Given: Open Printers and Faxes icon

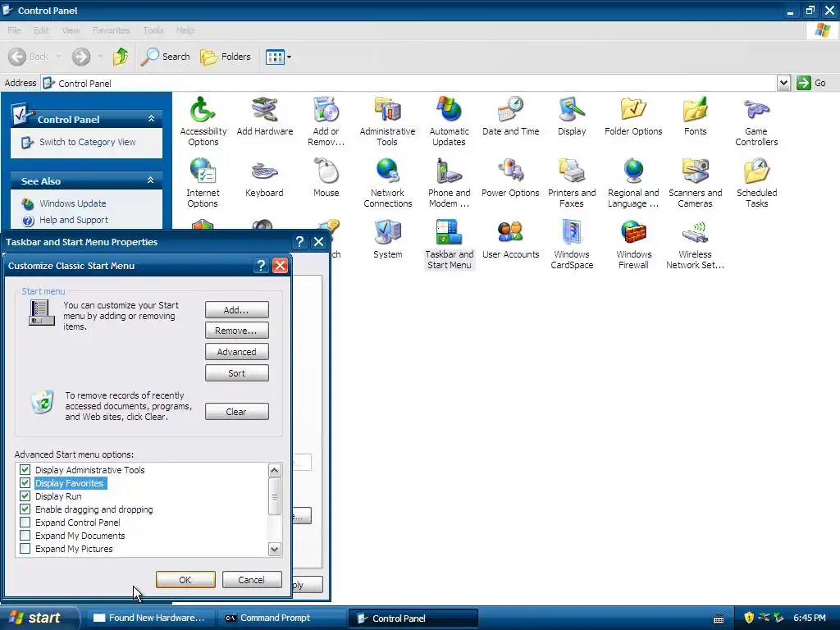Looking at the screenshot, I should pos(572,183).
